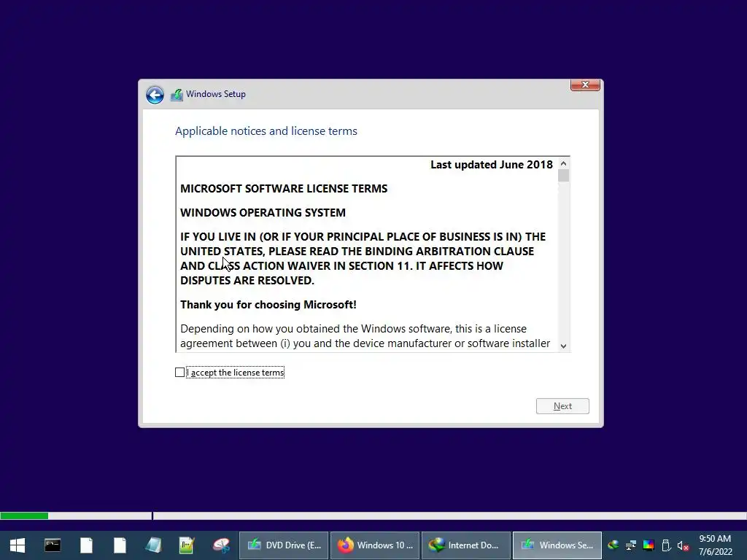747x560 pixels.
Task: Click the colorful display tray icon
Action: tap(649, 545)
